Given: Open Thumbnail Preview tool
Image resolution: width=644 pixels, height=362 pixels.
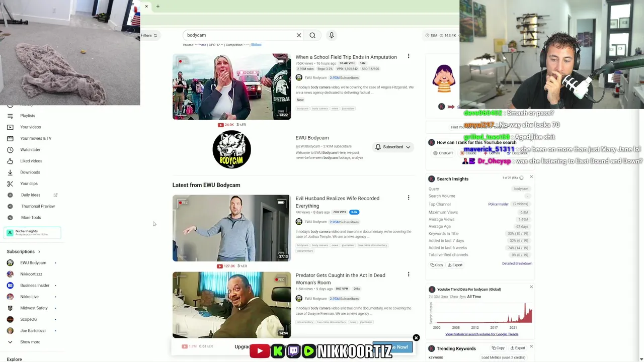Looking at the screenshot, I should (x=38, y=206).
